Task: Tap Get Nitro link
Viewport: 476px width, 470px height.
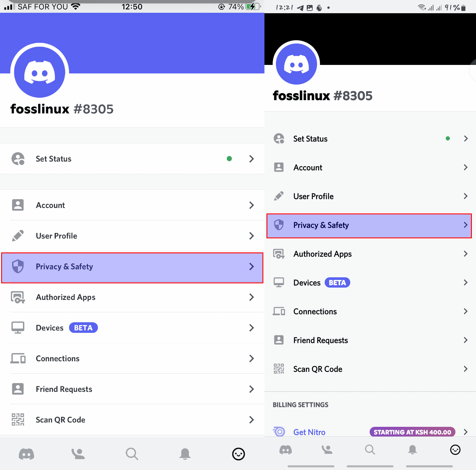Action: 309,432
